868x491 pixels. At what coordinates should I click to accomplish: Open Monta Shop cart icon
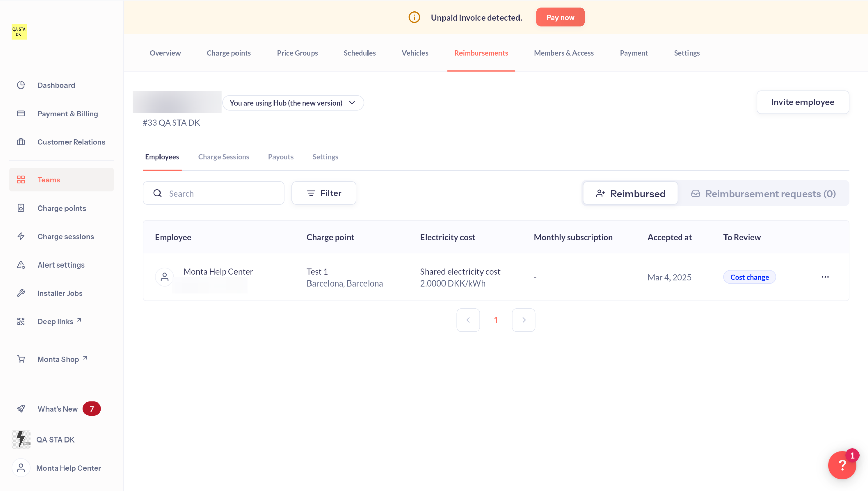pos(21,359)
